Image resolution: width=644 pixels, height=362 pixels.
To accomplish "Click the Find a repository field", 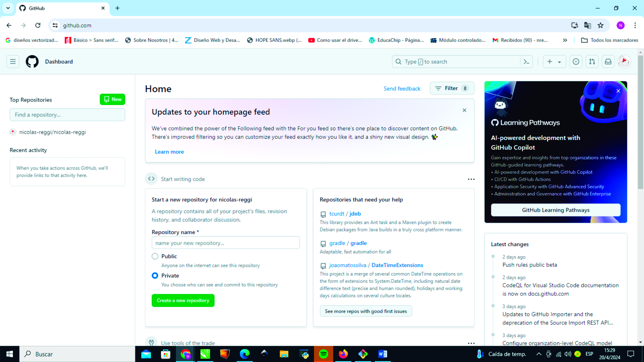I will (67, 115).
